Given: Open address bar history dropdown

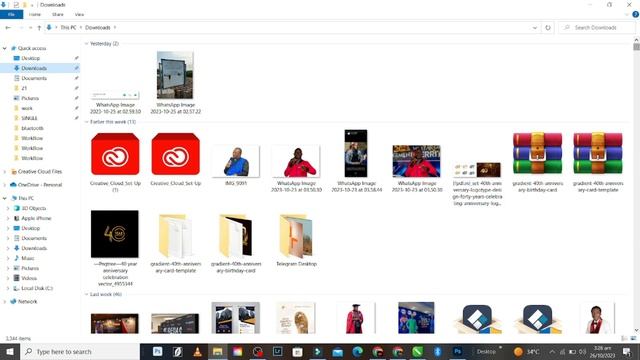Looking at the screenshot, I should pos(535,28).
